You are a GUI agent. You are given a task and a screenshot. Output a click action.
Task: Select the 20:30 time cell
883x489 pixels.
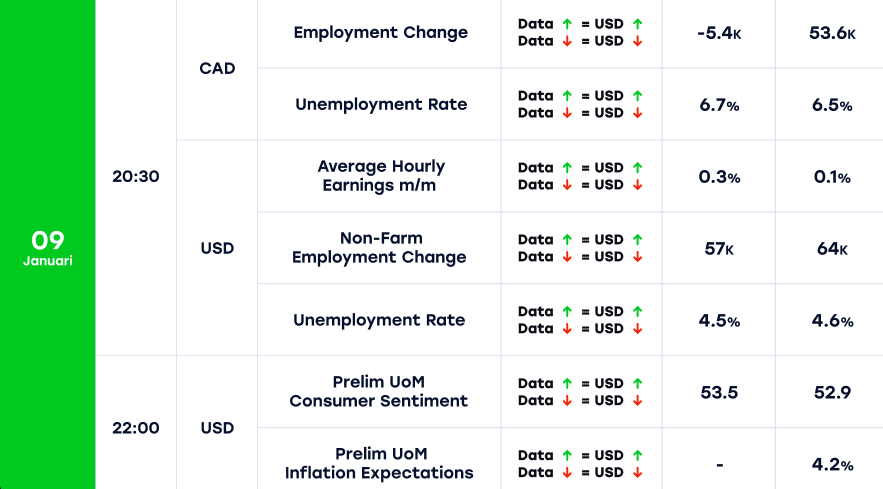click(136, 176)
